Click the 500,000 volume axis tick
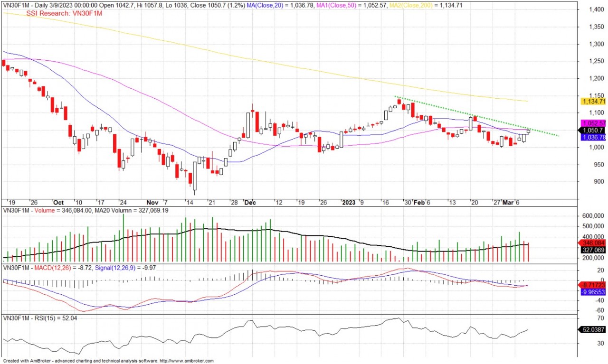 [x=592, y=226]
